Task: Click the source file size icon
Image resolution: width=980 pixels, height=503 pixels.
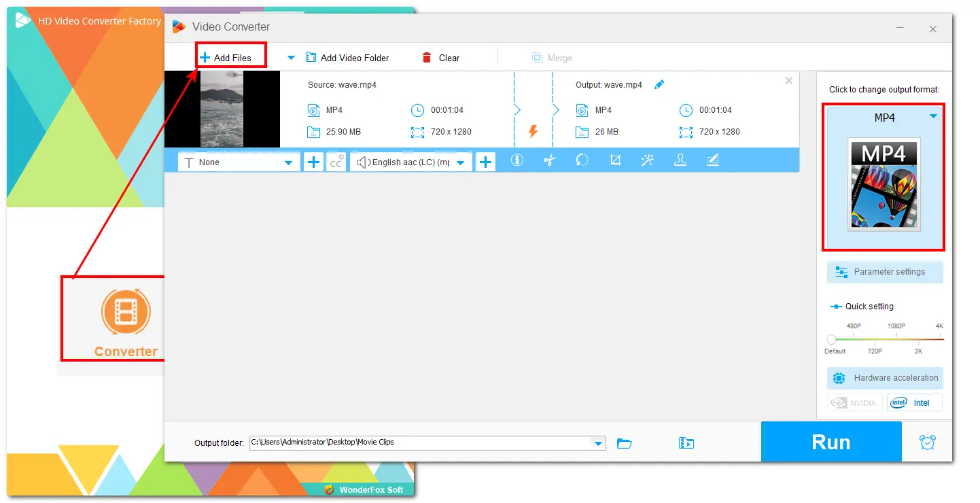Action: (313, 132)
